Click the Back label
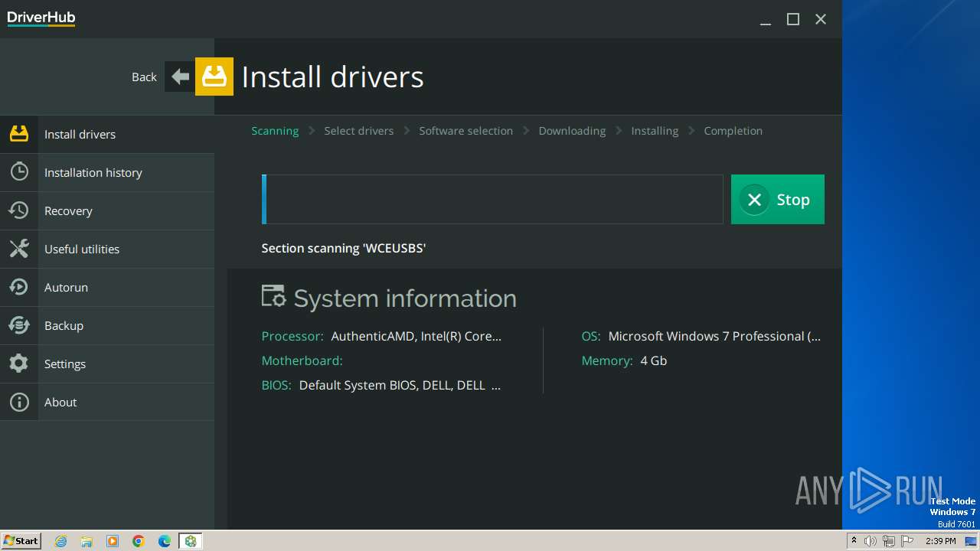980x551 pixels. tap(144, 77)
